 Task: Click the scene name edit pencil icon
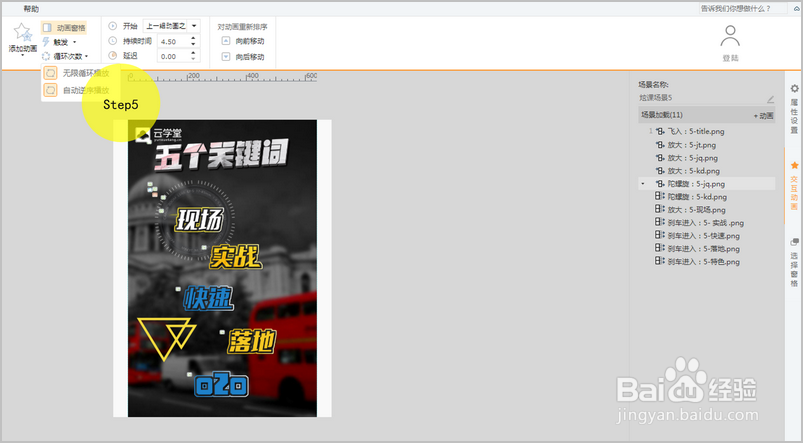pos(770,98)
